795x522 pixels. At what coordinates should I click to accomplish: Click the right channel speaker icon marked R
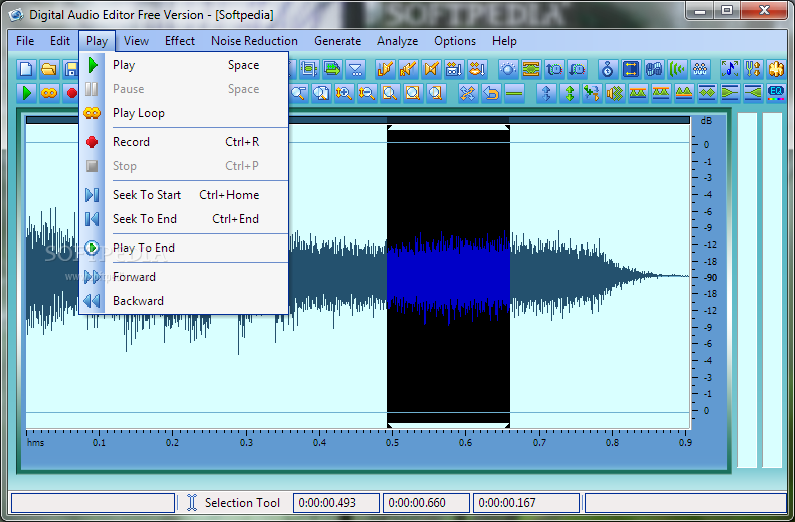coord(409,69)
